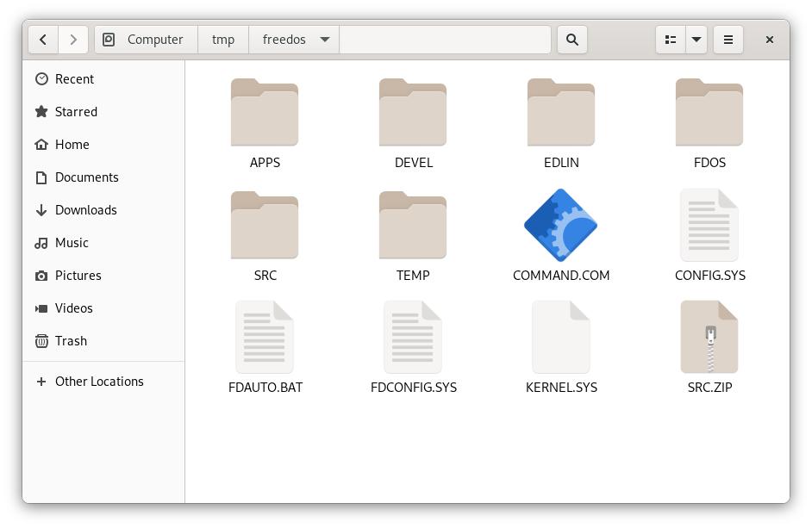Click the FDAUTO.BAT file name
Viewport: 812px width, 528px height.
click(265, 388)
